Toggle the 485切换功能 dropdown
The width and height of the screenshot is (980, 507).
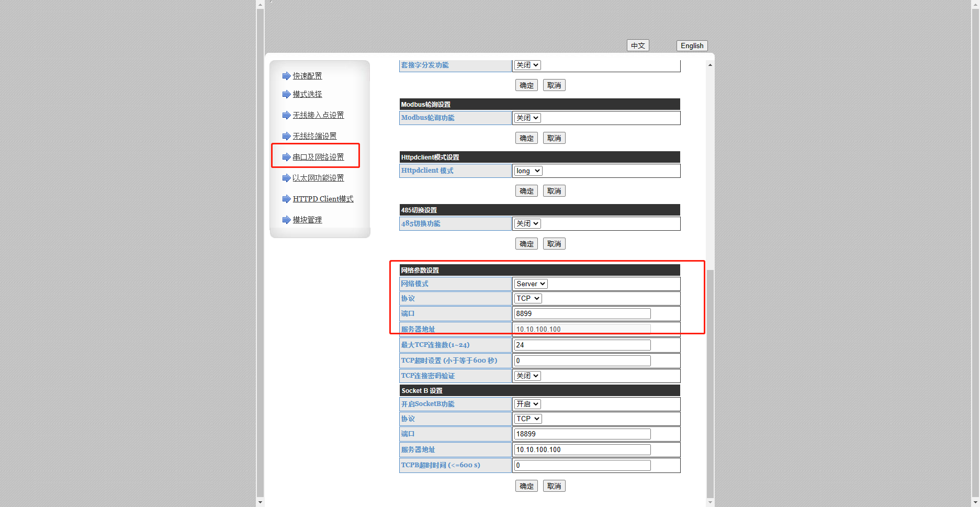[527, 224]
